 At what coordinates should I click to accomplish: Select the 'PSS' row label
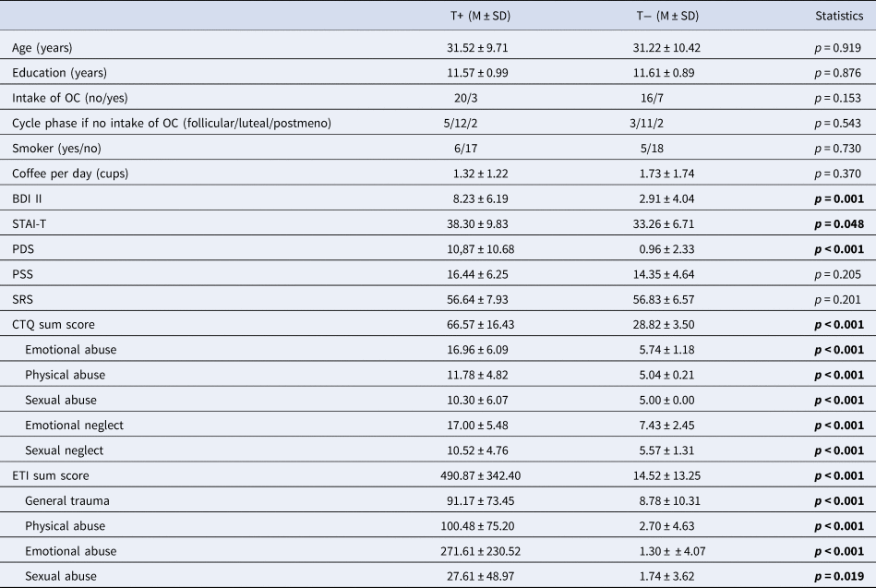[22, 274]
